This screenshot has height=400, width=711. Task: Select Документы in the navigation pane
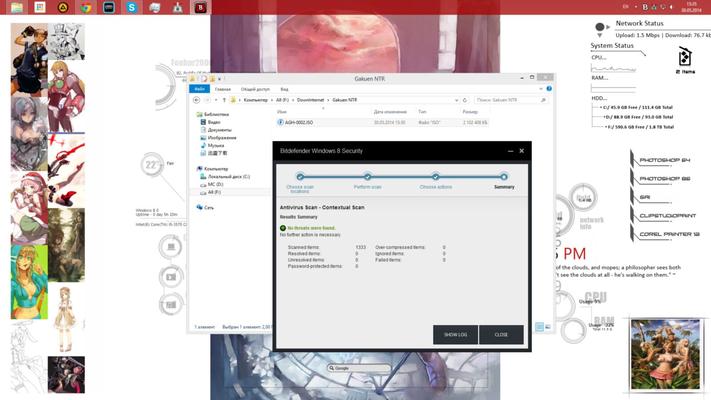click(x=219, y=130)
